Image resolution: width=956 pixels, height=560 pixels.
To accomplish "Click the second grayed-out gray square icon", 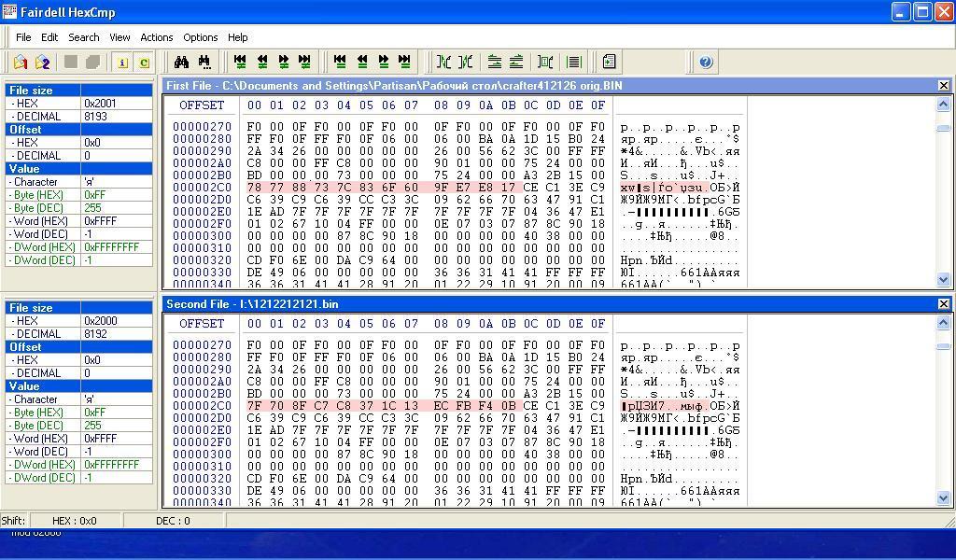I will pyautogui.click(x=92, y=62).
